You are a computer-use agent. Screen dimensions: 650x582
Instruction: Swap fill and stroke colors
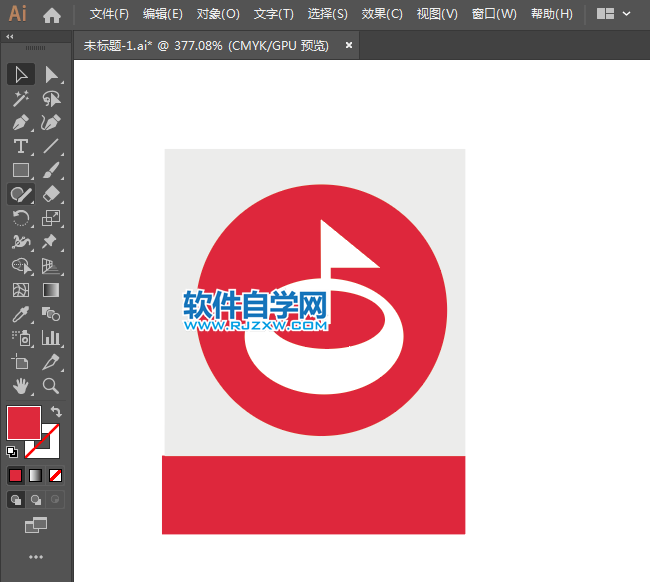57,411
